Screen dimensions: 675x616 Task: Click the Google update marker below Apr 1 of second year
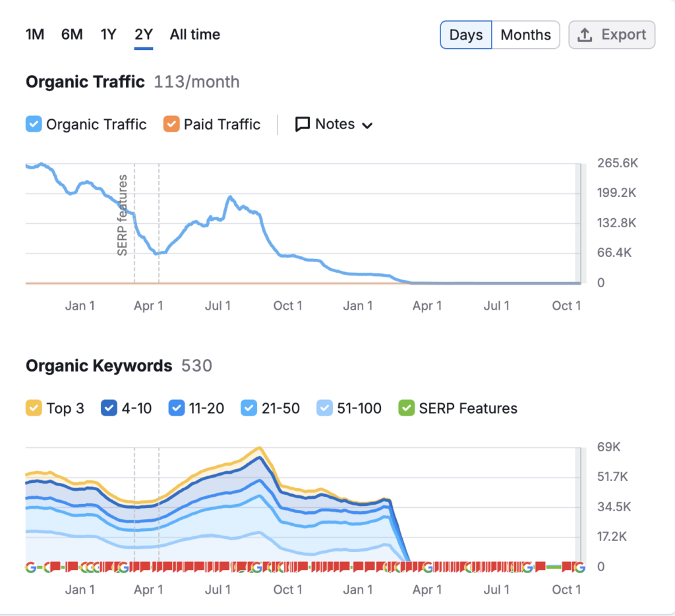pos(428,567)
